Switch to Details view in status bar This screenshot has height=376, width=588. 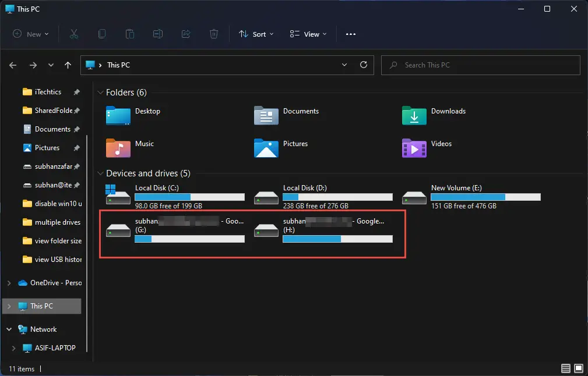click(x=566, y=368)
